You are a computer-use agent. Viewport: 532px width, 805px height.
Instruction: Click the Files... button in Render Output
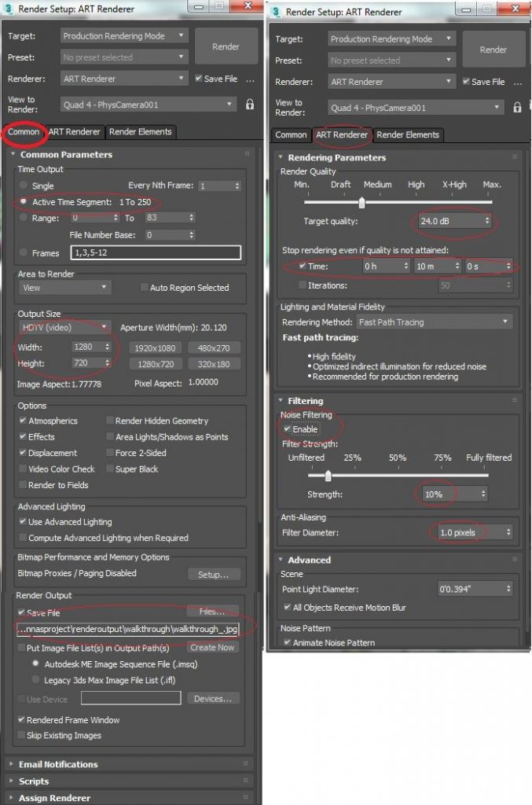[x=213, y=611]
